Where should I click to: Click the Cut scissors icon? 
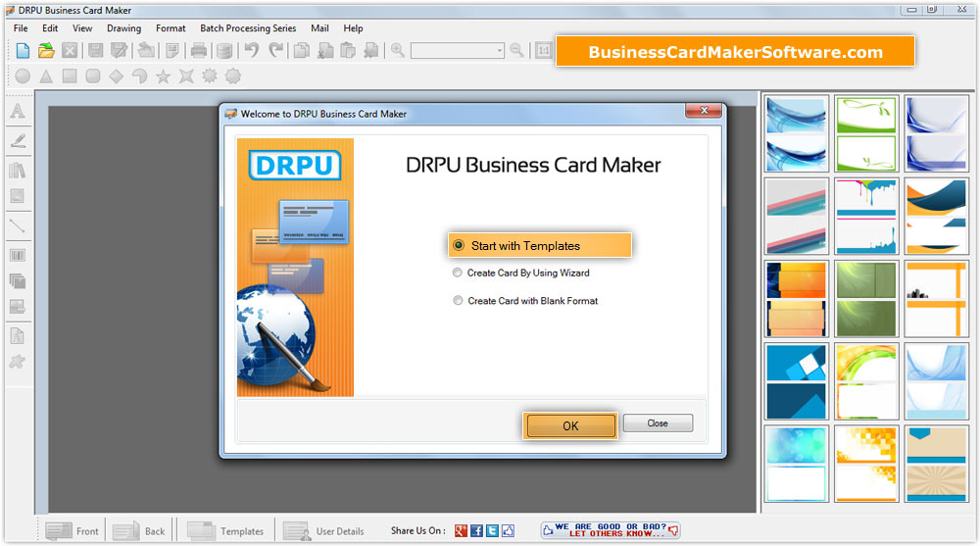coord(325,51)
